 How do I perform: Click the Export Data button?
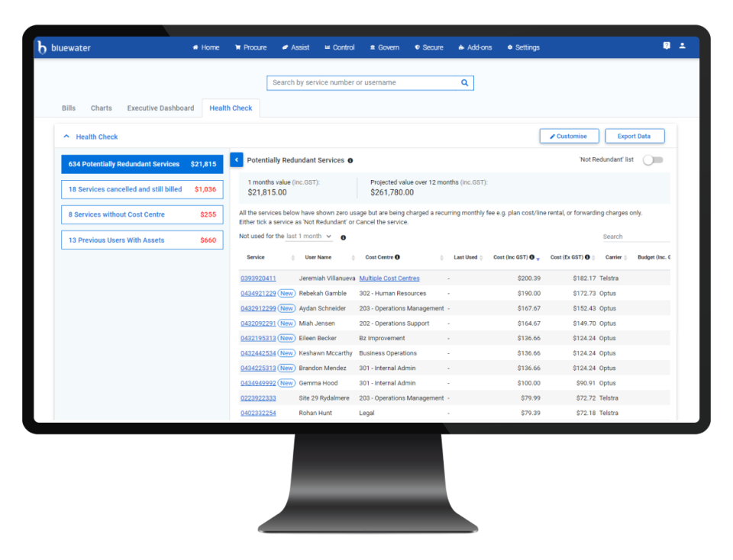pos(635,136)
